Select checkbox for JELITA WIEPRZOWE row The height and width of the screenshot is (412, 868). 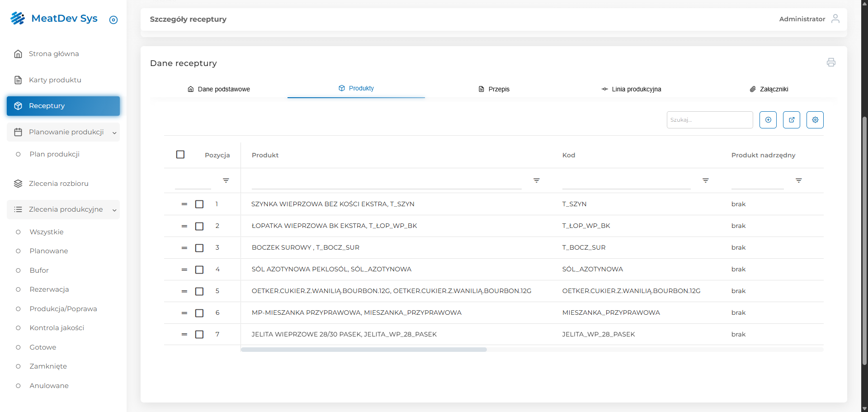[x=199, y=335]
